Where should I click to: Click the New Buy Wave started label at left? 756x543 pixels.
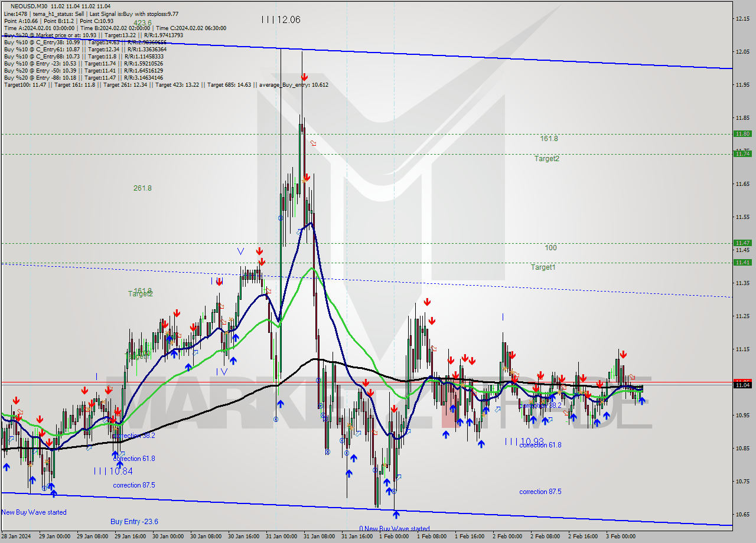[34, 512]
